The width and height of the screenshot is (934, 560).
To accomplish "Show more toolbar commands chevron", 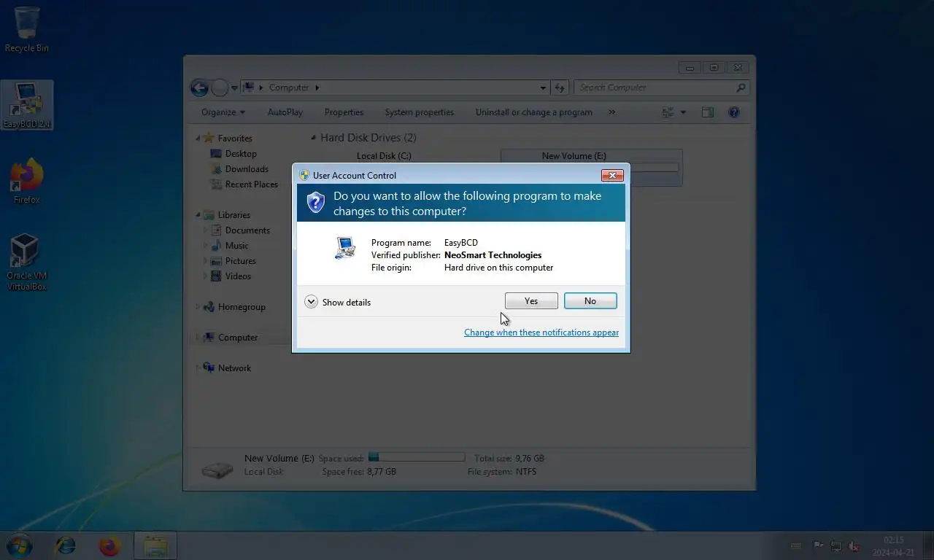I will 611,112.
